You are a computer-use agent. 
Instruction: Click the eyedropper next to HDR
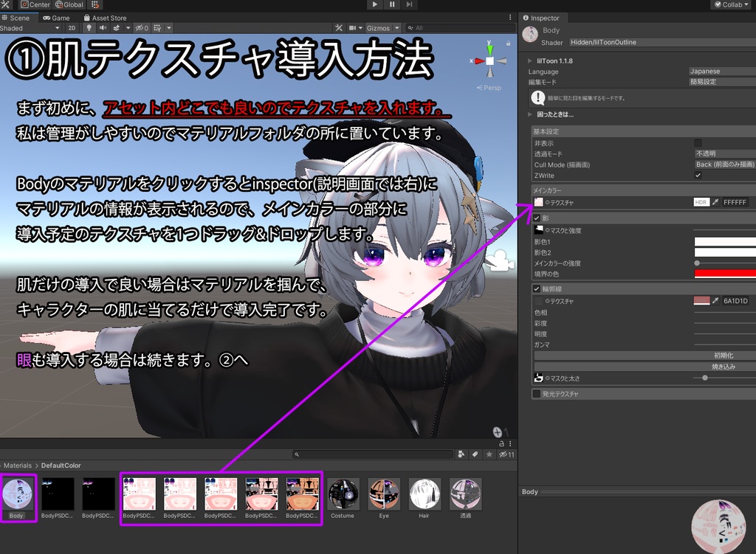point(716,201)
